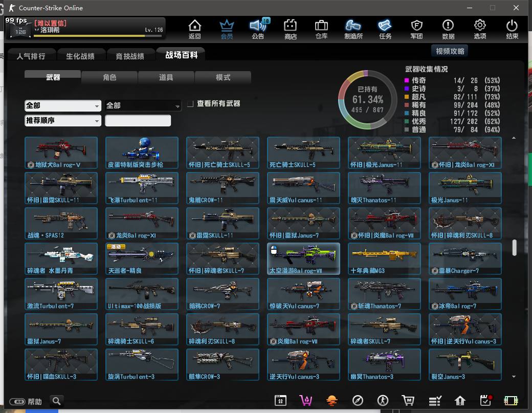
Task: Select 皮蛋特制版突击步枪 weapon card
Action: click(x=142, y=153)
